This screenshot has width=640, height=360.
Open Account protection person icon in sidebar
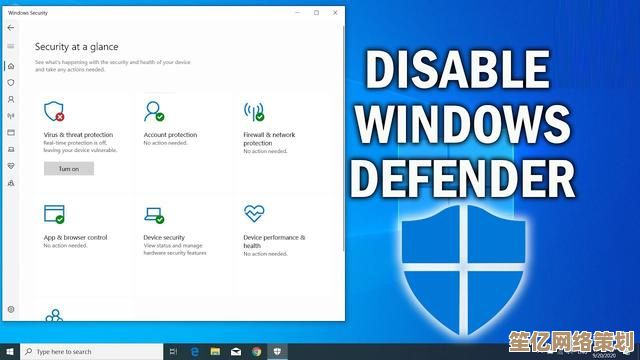(11, 99)
